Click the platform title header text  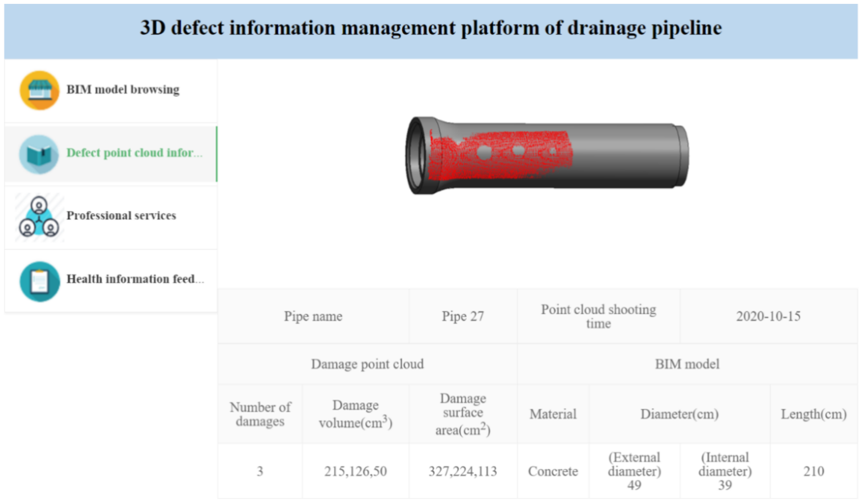click(x=430, y=28)
